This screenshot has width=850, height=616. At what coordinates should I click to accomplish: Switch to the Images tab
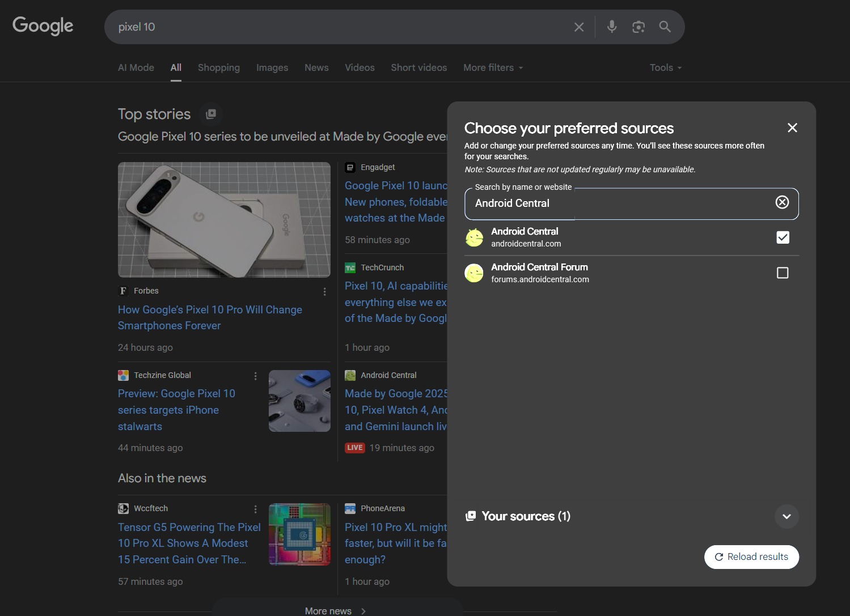[272, 67]
